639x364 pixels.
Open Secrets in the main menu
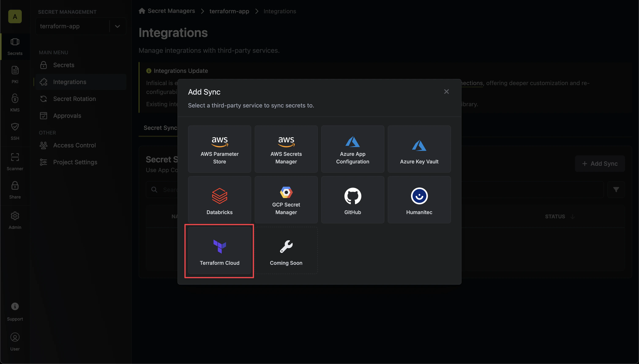(x=81, y=65)
